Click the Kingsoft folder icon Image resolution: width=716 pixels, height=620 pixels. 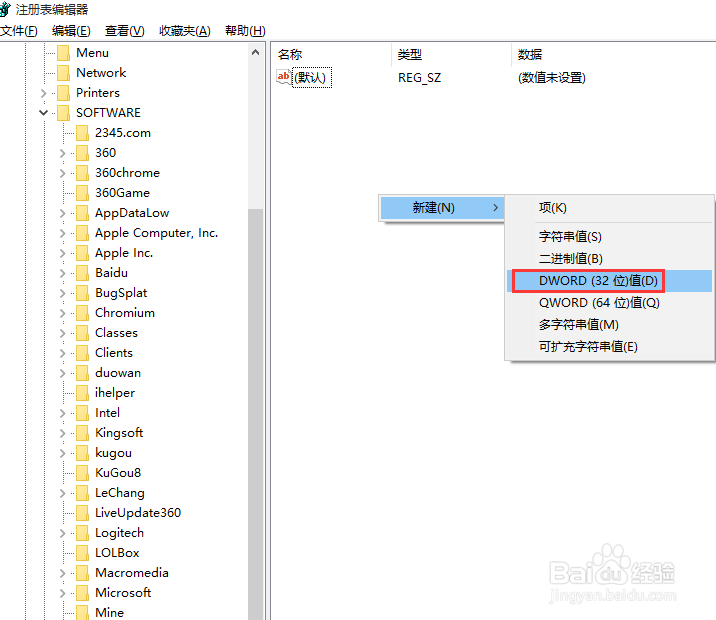coord(83,433)
